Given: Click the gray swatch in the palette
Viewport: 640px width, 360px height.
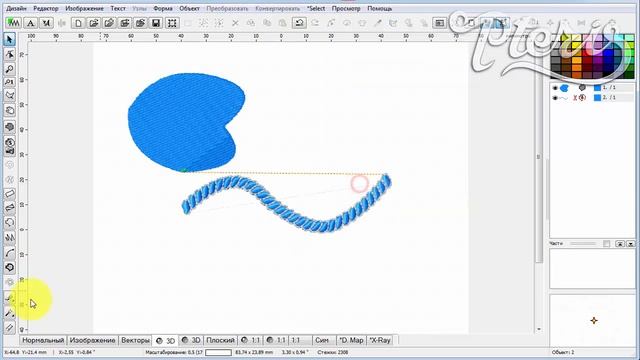Looking at the screenshot, I should pos(556,61).
